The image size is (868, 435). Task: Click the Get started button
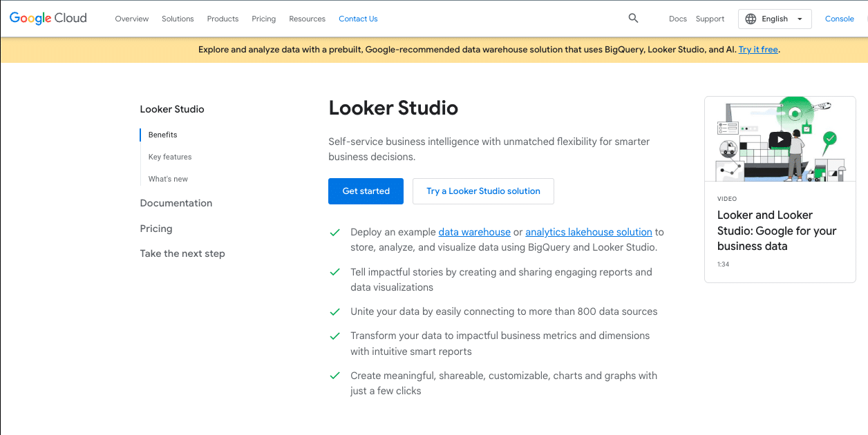pyautogui.click(x=366, y=191)
